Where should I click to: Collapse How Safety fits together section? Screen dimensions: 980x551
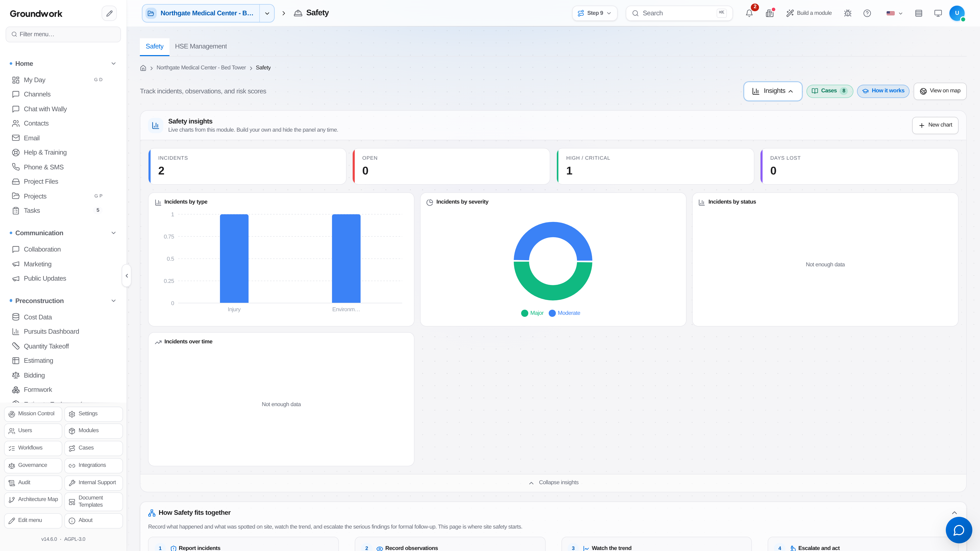click(x=954, y=512)
